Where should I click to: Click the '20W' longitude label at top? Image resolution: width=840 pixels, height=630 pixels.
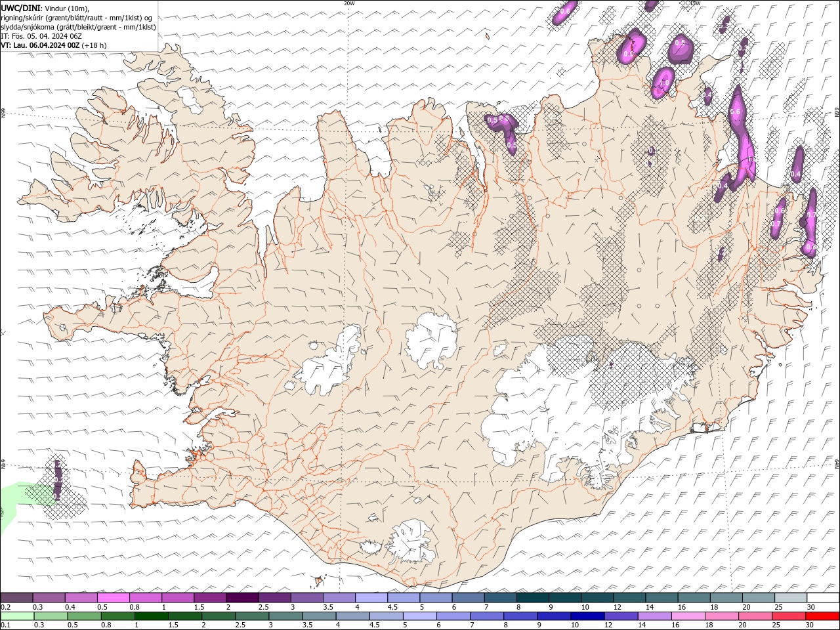tap(349, 3)
